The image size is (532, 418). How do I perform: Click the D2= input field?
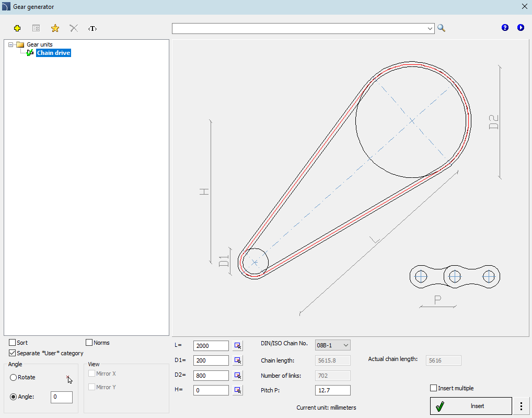pos(211,375)
